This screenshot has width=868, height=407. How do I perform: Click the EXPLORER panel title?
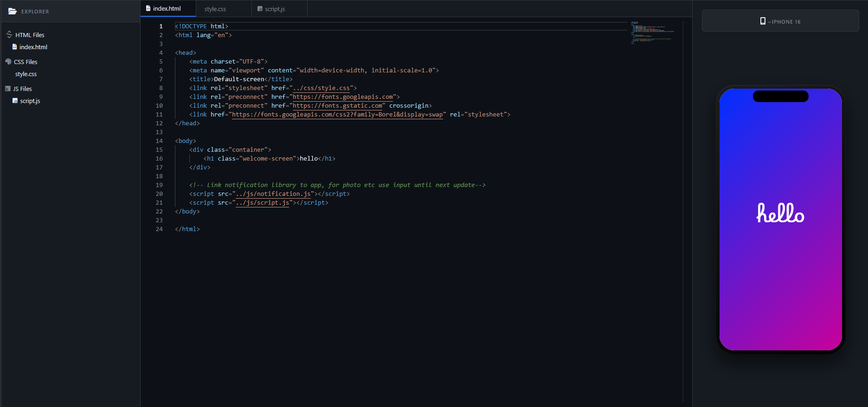point(35,12)
